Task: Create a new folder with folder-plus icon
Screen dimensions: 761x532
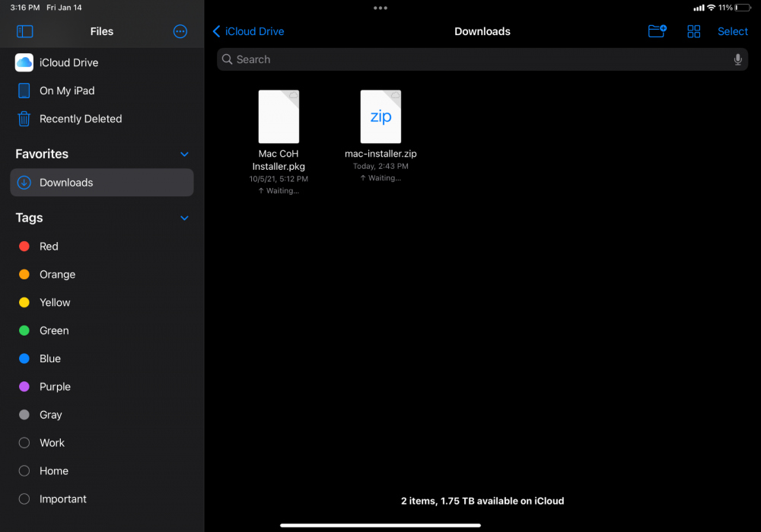Action: (x=657, y=31)
